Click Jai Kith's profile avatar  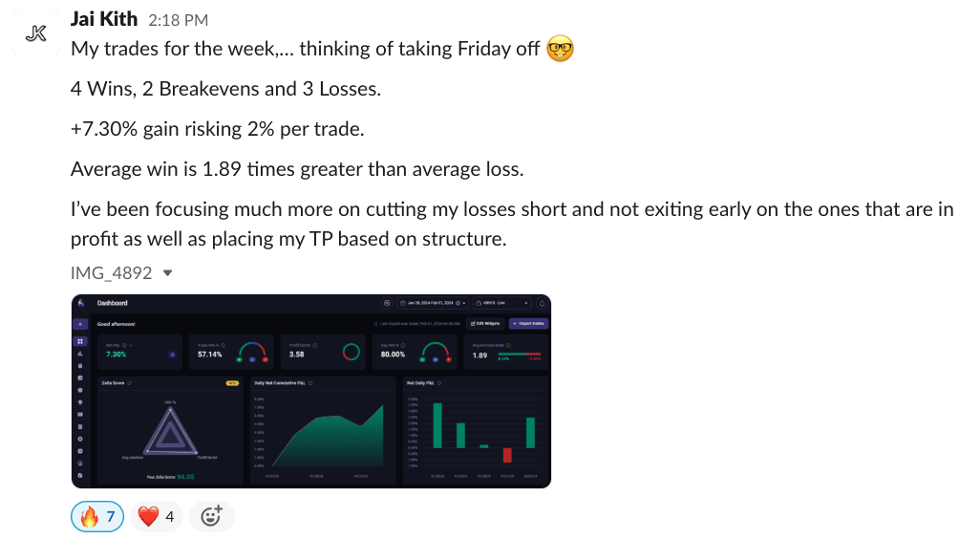pos(36,34)
